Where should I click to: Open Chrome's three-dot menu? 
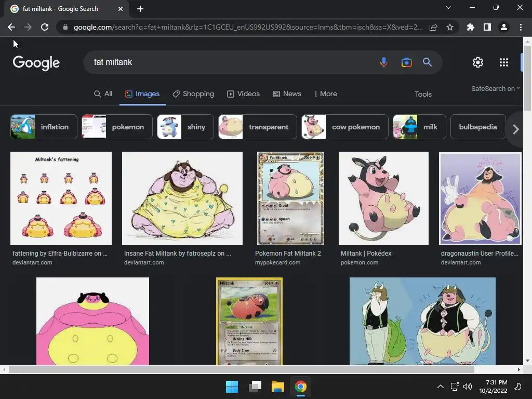[x=521, y=27]
